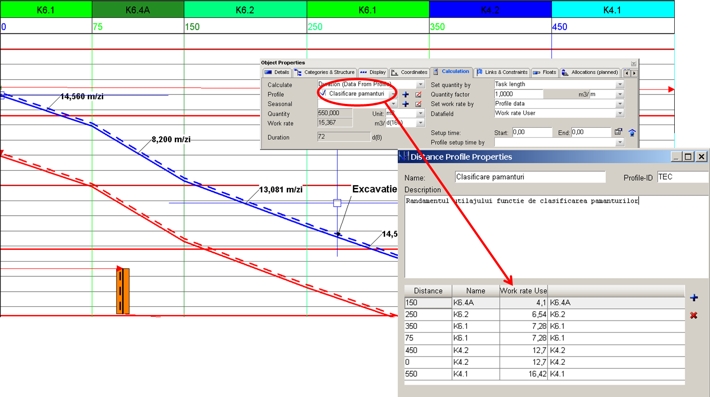Image resolution: width=710 pixels, height=397 pixels.
Task: Open the Set quantity by dropdown
Action: point(619,84)
